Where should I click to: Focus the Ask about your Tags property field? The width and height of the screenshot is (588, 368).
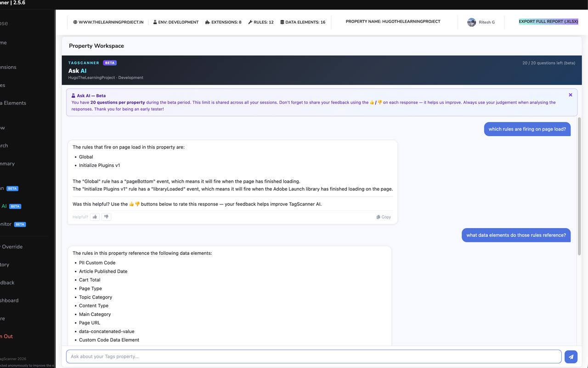(x=314, y=356)
